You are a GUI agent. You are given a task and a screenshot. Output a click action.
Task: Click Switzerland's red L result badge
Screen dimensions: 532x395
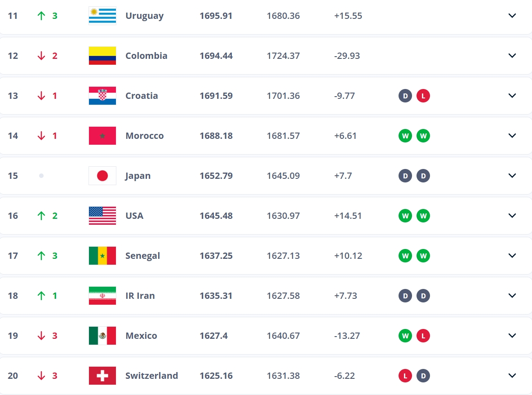click(x=405, y=376)
